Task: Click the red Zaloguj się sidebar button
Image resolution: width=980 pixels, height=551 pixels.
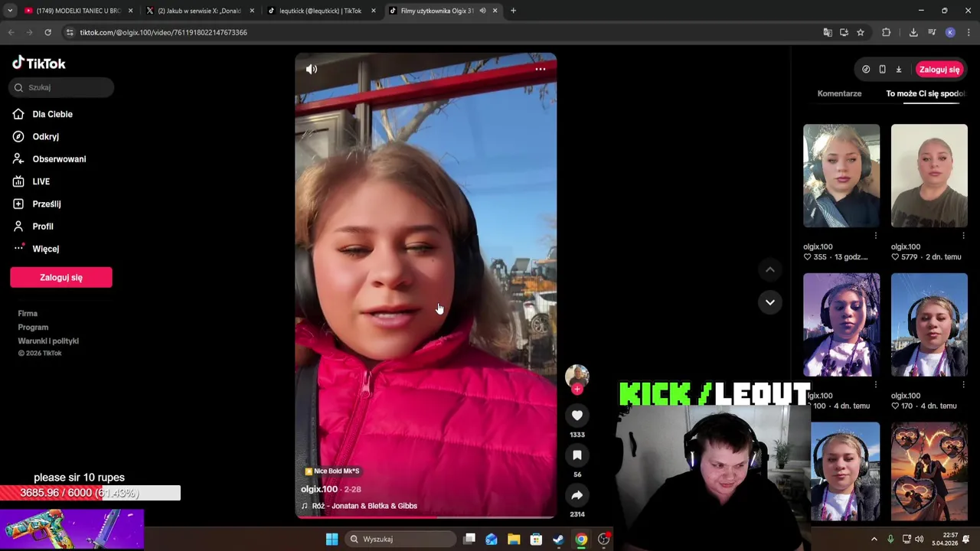Action: (x=61, y=278)
